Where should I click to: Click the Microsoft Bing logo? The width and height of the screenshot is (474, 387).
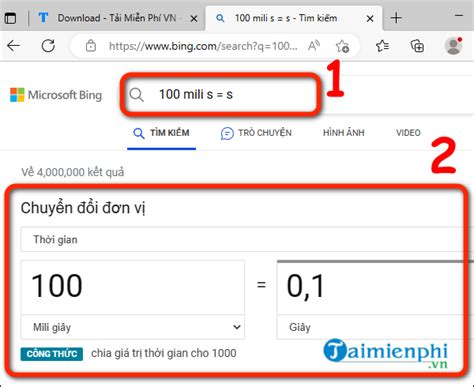click(56, 95)
